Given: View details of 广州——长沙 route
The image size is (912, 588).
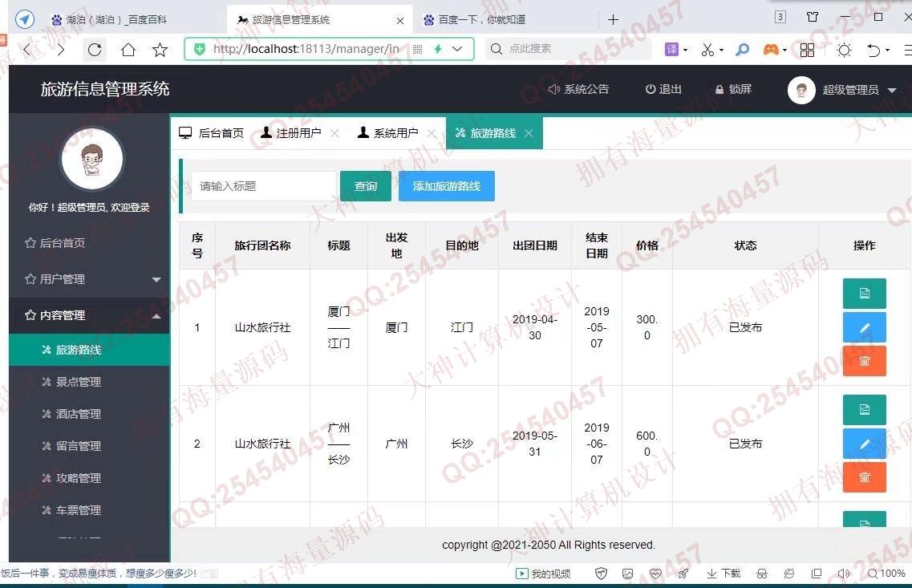Looking at the screenshot, I should (x=865, y=409).
